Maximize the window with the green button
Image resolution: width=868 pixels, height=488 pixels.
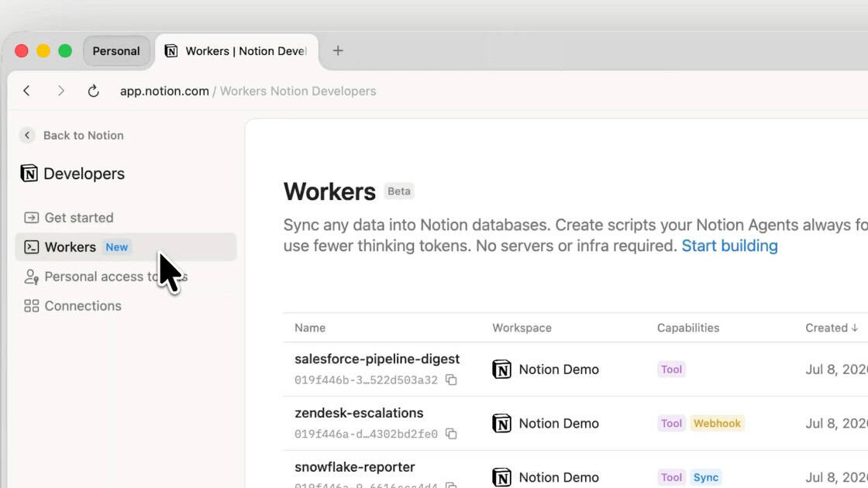click(x=65, y=51)
